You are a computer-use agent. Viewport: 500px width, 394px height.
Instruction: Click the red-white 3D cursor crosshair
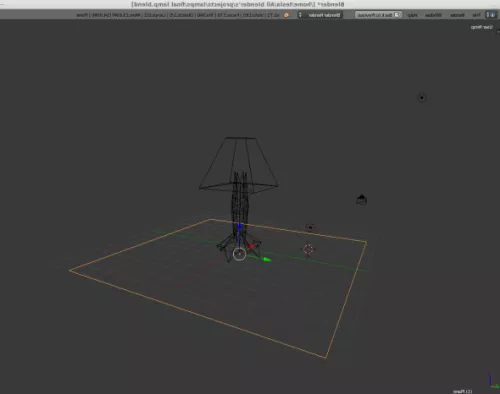point(308,249)
